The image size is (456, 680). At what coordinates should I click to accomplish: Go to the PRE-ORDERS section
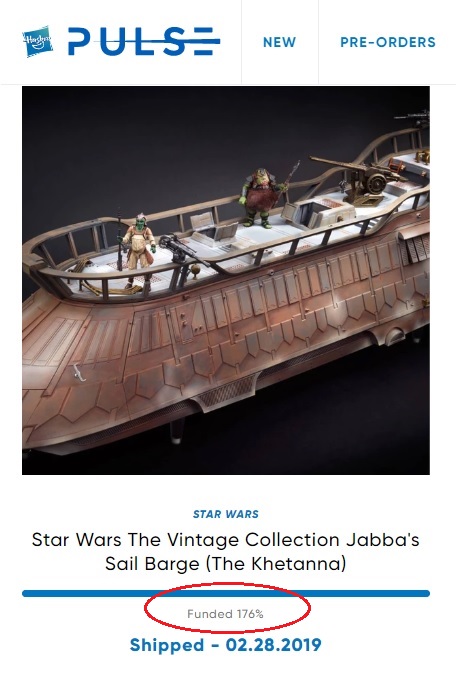point(388,42)
